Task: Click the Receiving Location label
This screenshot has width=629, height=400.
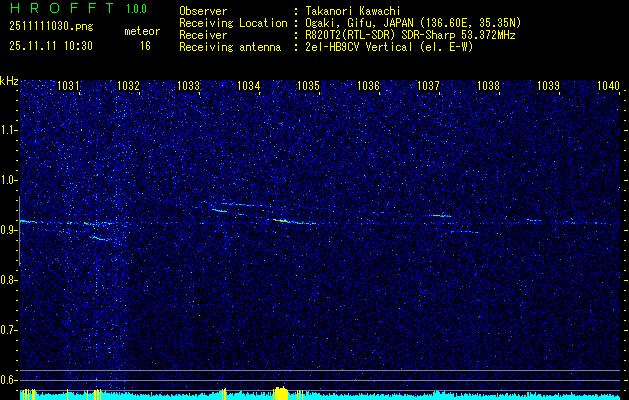Action: tap(233, 23)
